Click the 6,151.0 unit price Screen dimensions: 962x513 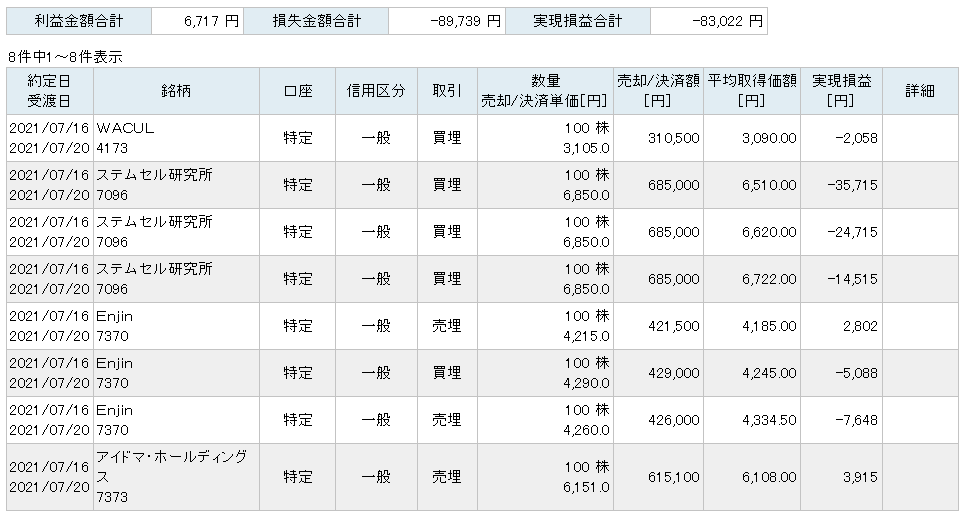click(587, 487)
